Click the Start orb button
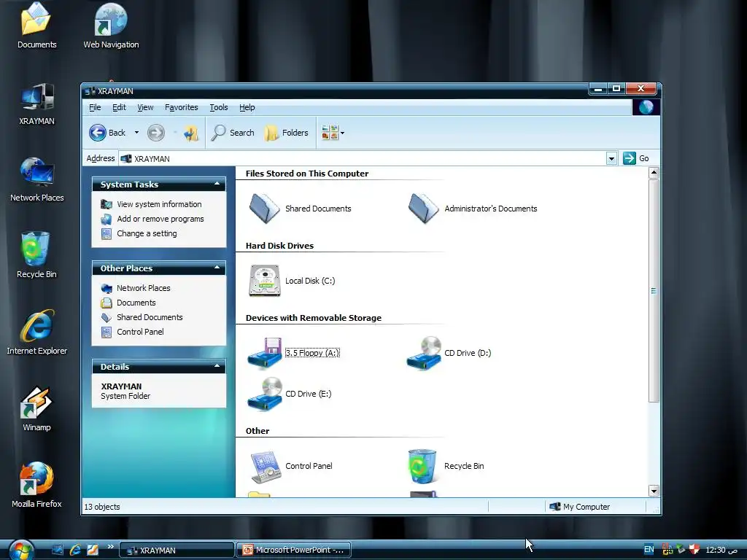This screenshot has height=560, width=747. (21, 551)
